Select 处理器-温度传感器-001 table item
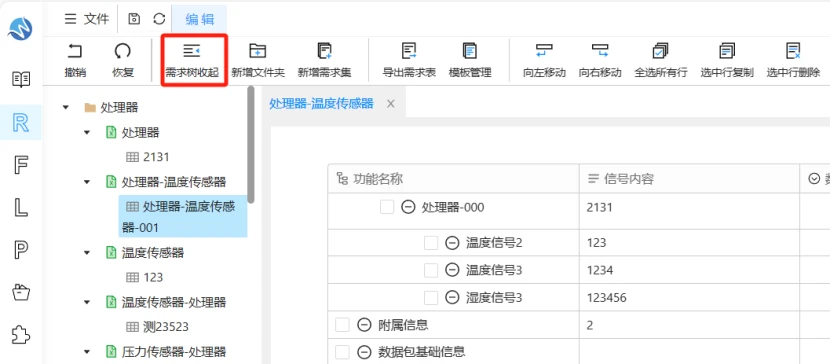 click(x=183, y=217)
